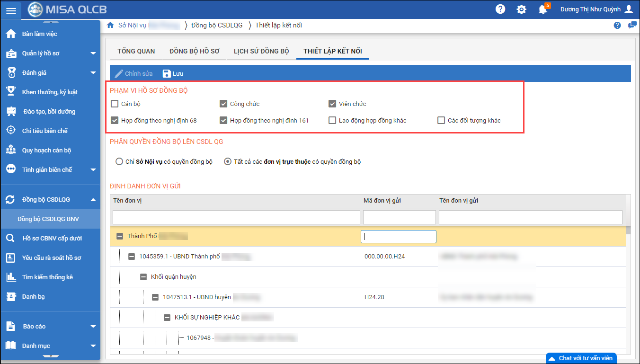Screen dimensions: 640x364
Task: Click the help question mark icon in header
Action: pos(500,9)
